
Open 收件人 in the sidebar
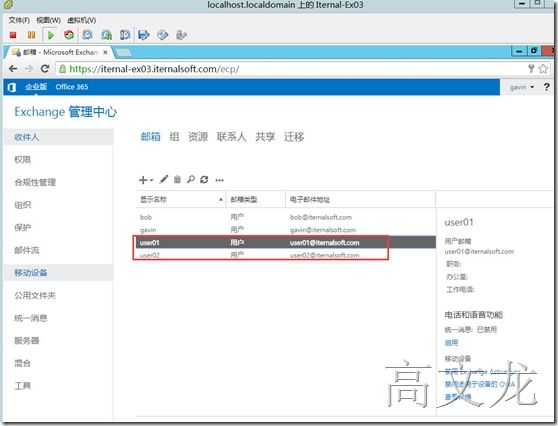58,137
